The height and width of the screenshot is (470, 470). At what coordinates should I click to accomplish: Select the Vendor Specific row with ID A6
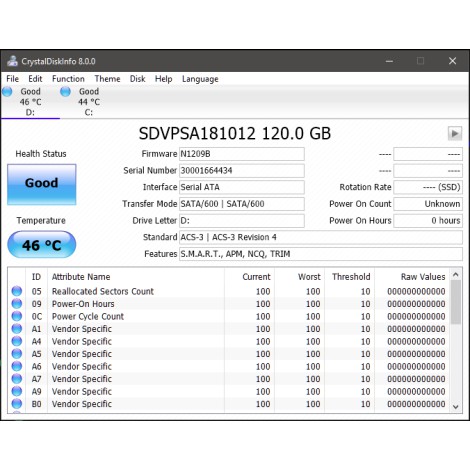[229, 366]
